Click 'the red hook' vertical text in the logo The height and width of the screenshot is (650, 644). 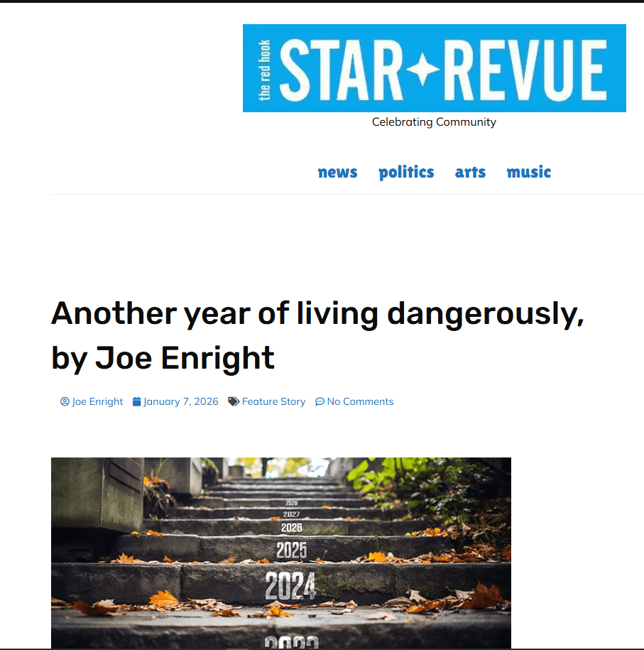264,70
